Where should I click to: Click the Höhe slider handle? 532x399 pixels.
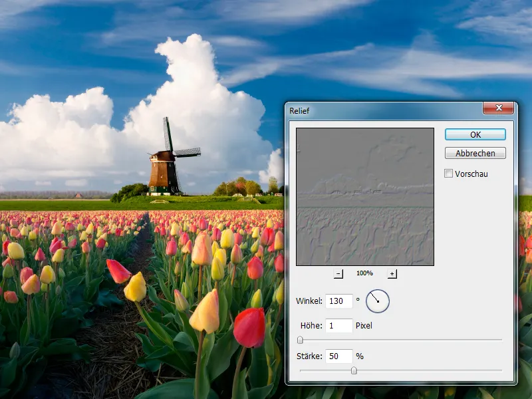(300, 340)
